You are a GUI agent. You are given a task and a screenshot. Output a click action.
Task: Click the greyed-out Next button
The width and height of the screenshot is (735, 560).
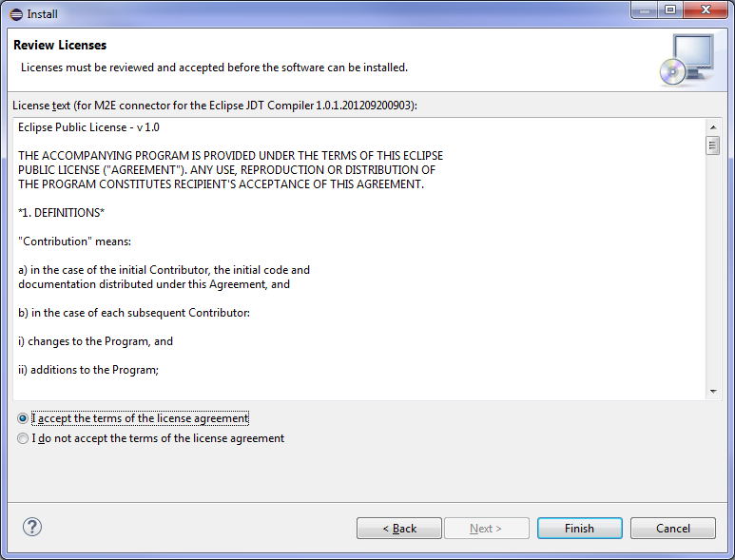pos(486,529)
